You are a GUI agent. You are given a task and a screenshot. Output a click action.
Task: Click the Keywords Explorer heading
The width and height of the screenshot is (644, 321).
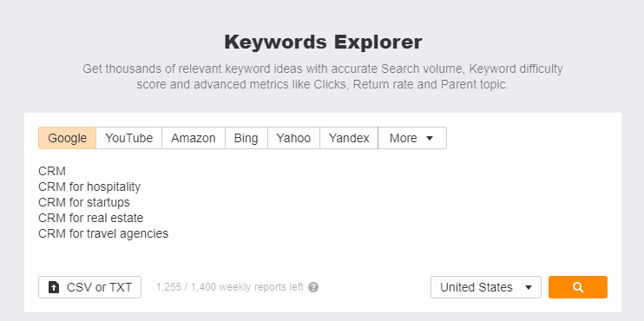coord(323,43)
